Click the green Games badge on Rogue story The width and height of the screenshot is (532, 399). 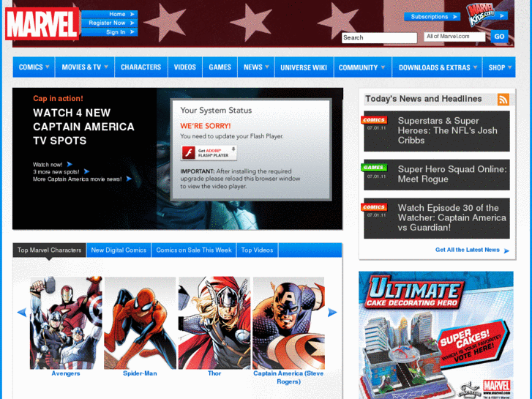[373, 167]
